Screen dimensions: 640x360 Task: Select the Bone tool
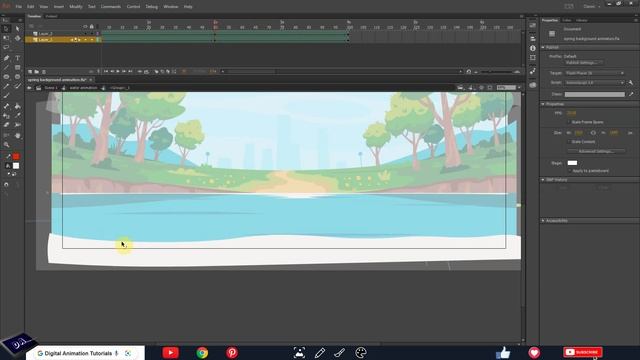pos(6,106)
